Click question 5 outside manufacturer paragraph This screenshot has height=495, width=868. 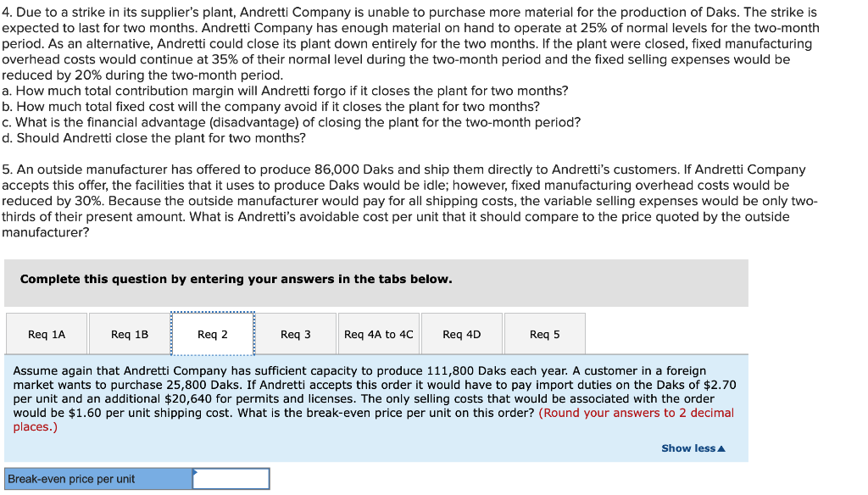[x=407, y=200]
